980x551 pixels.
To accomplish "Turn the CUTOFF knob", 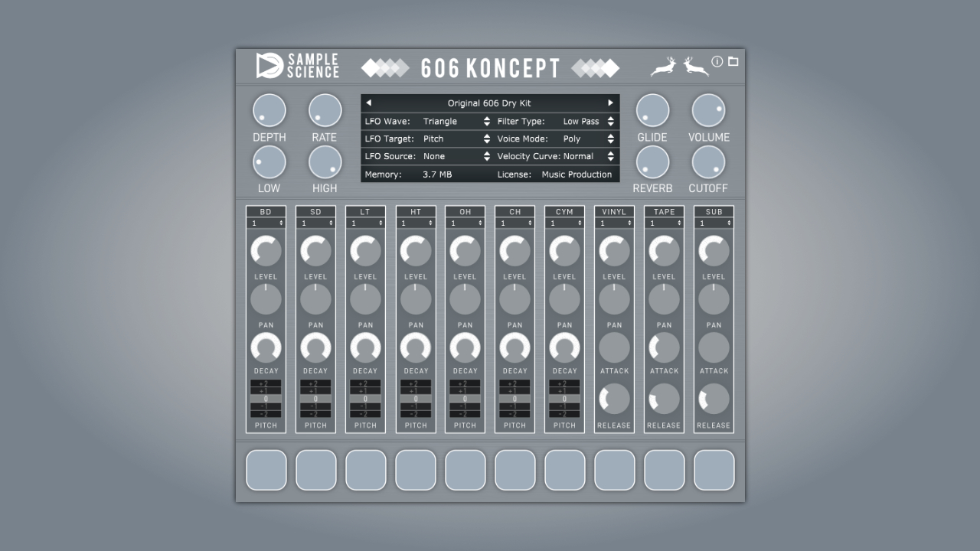I will pos(708,162).
